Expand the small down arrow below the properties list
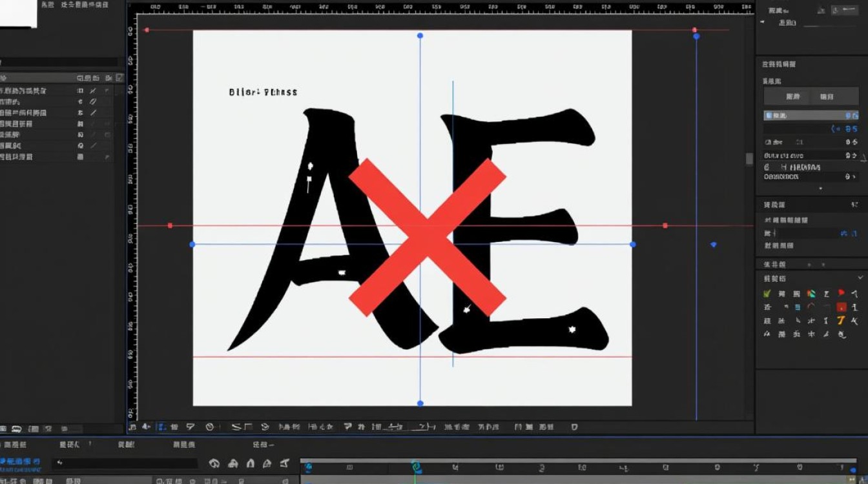 (x=821, y=188)
